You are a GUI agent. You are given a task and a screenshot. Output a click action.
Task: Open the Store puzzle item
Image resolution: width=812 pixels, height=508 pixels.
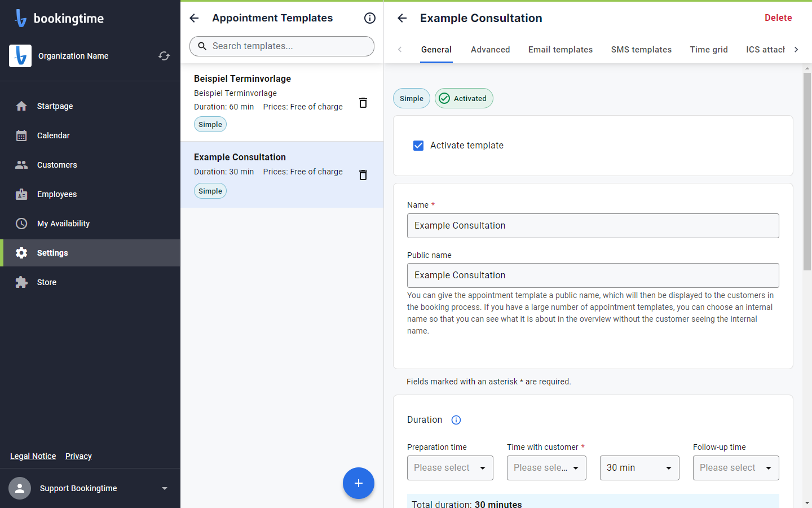pos(90,282)
